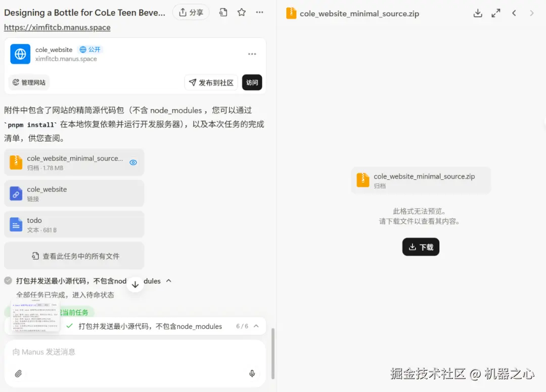Click 查看此任务中的所有文件 button

click(x=74, y=256)
